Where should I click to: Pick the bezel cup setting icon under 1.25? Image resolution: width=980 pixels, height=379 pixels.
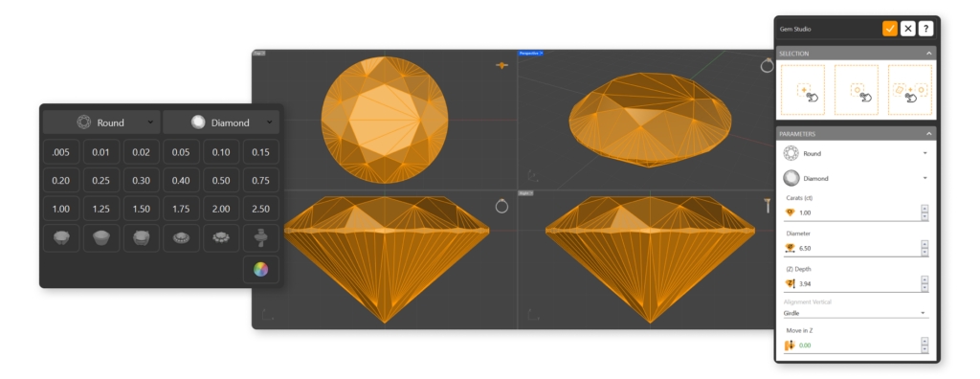click(101, 237)
